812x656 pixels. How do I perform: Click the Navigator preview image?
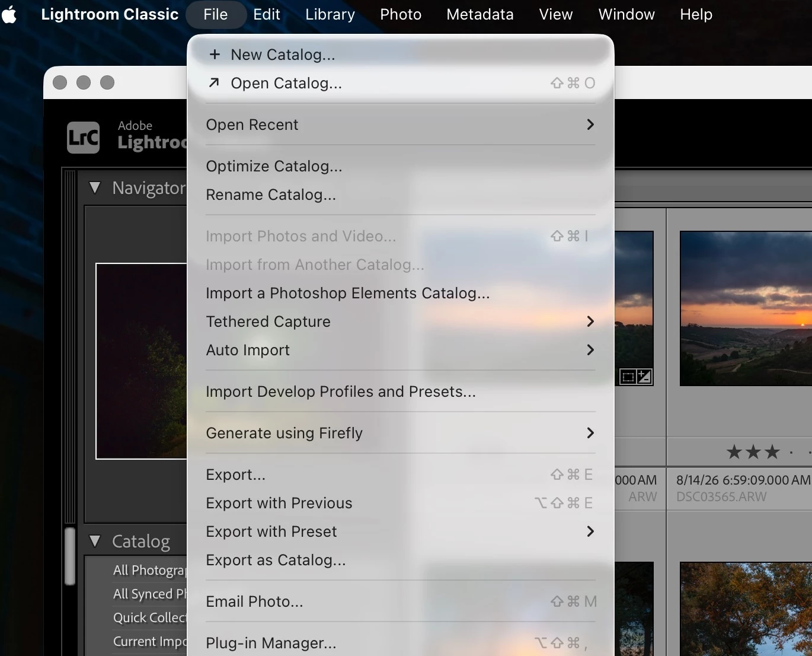coord(142,361)
